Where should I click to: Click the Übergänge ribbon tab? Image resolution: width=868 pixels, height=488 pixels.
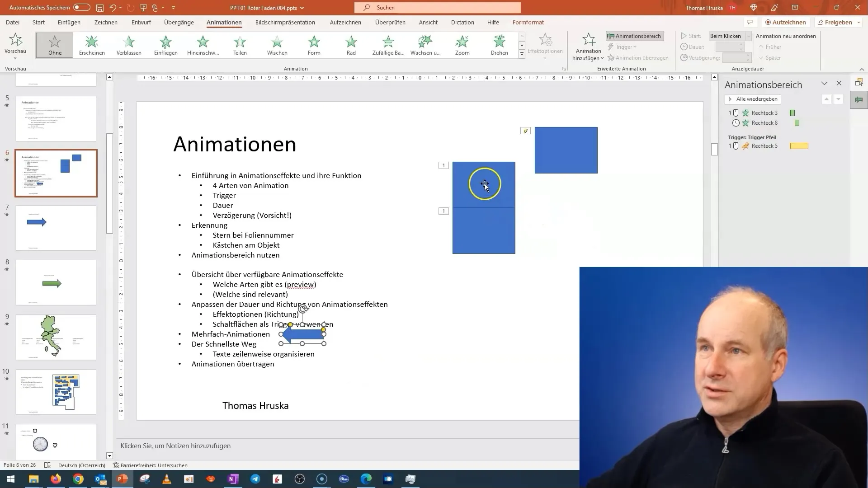[x=179, y=22]
